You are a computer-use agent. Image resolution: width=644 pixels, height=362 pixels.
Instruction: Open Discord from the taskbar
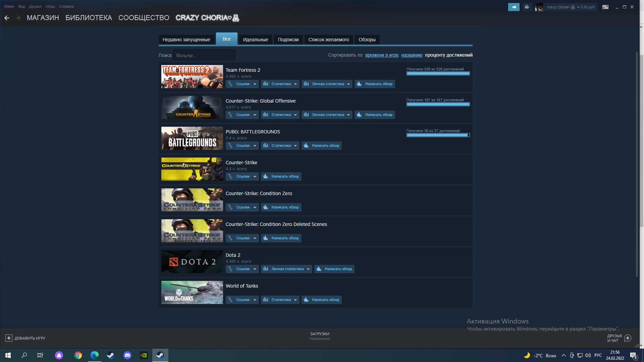(x=127, y=355)
